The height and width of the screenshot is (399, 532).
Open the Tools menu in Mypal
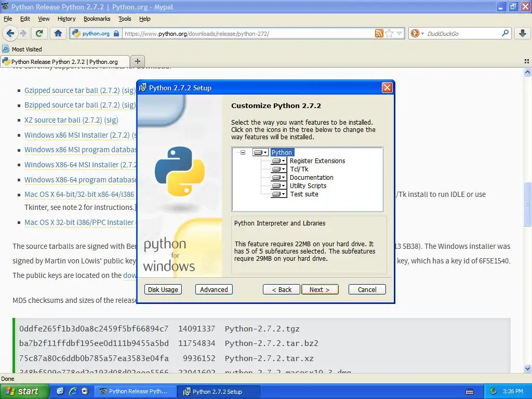pyautogui.click(x=125, y=19)
